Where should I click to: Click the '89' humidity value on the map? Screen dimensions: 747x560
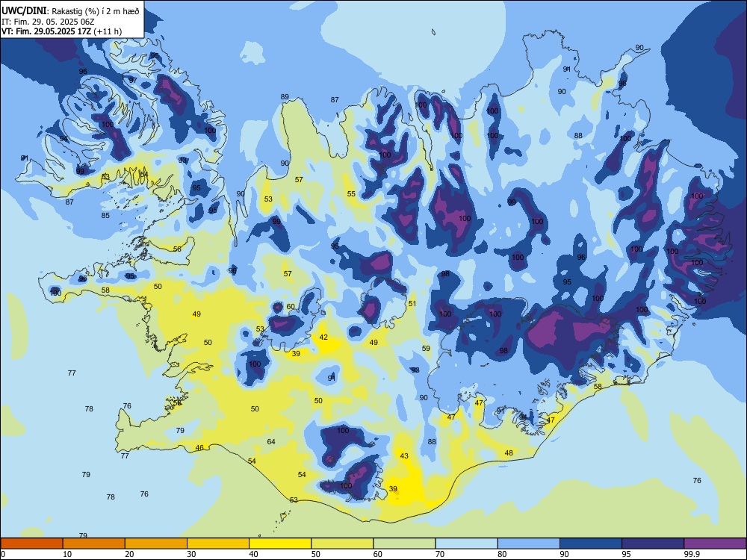point(285,96)
